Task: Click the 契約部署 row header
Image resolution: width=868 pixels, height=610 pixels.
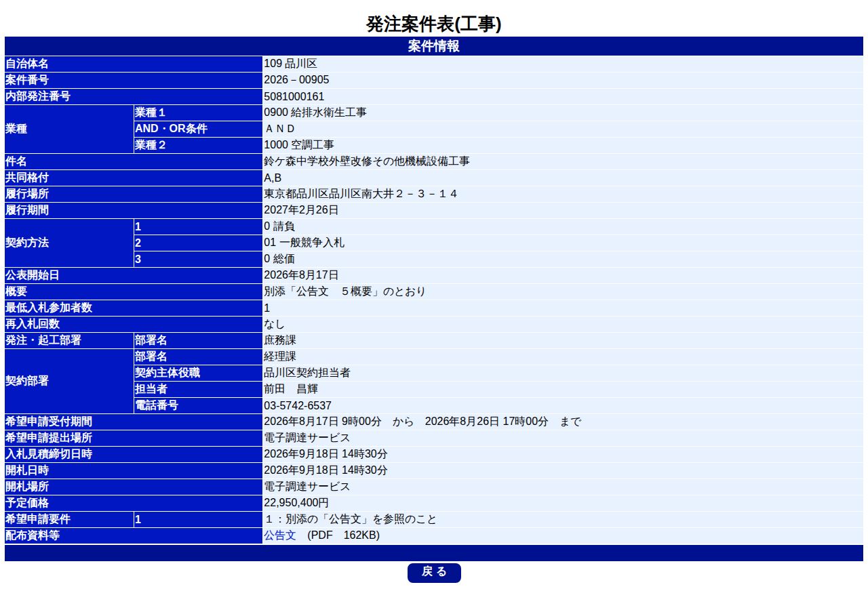Action: pos(27,381)
